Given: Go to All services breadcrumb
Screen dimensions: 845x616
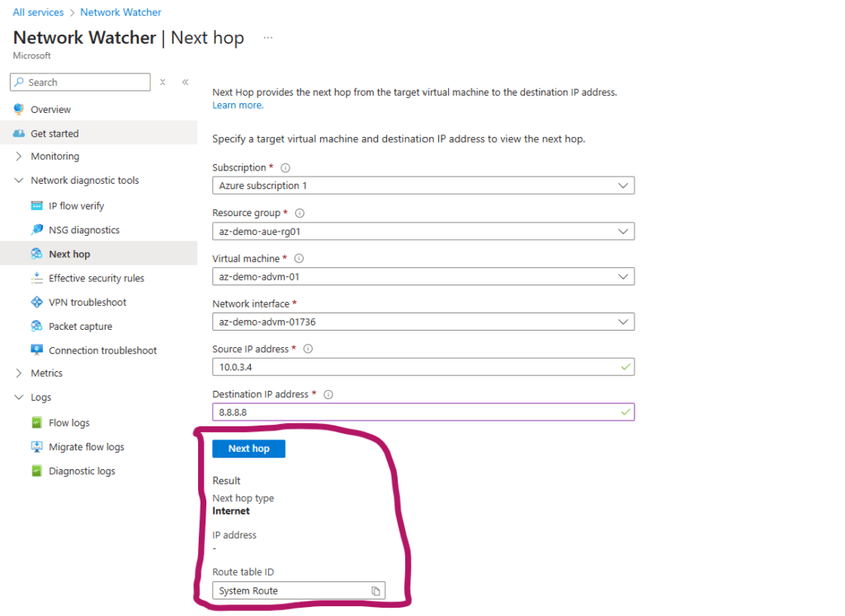Looking at the screenshot, I should tap(39, 12).
